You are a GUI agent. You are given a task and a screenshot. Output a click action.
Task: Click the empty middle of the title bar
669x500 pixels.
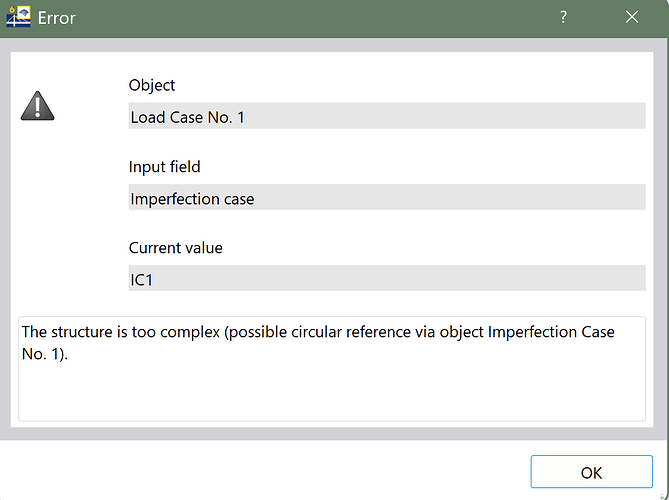300,18
